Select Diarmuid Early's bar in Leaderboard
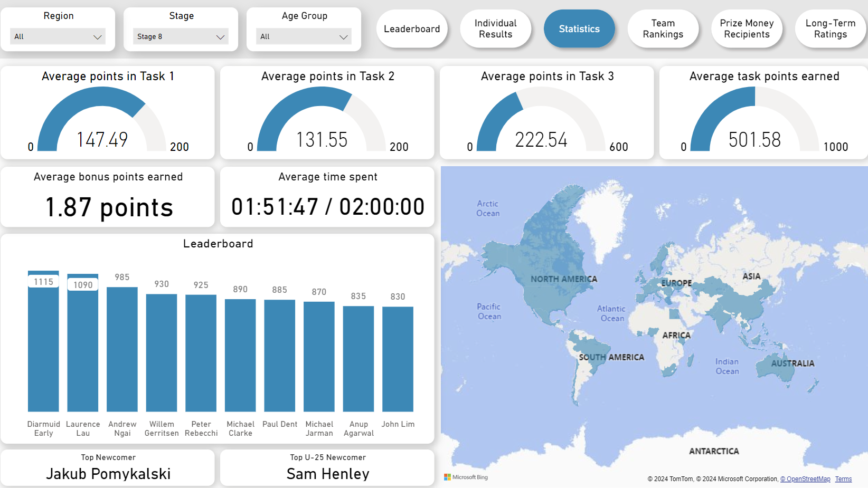Viewport: 868px width, 488px height. [43, 341]
